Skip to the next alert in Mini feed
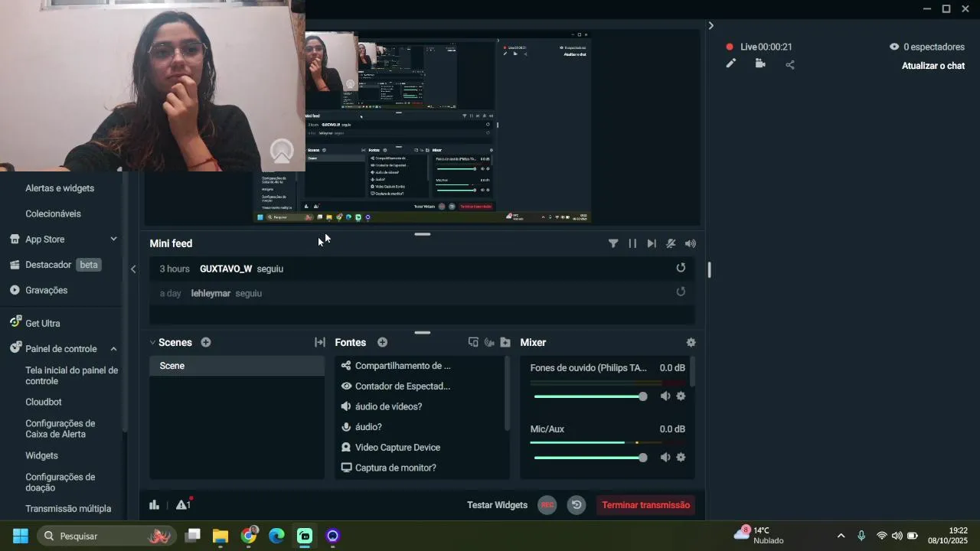 (x=652, y=243)
